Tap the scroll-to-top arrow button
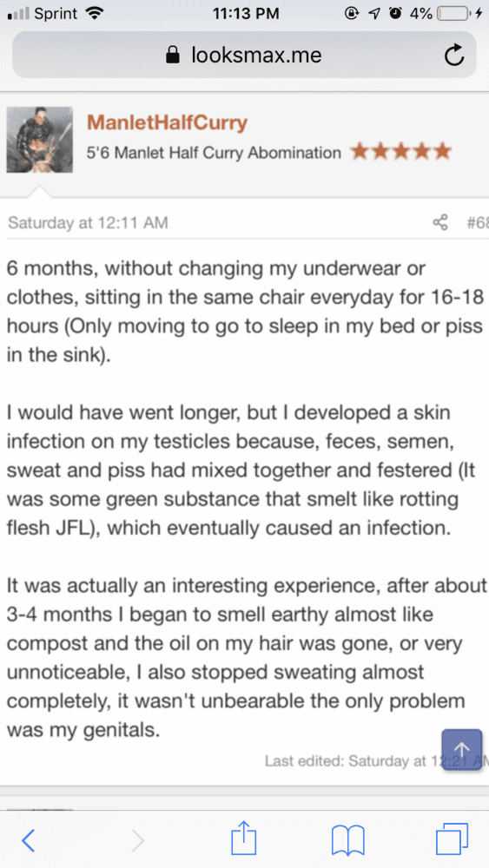The height and width of the screenshot is (868, 489). 462,750
